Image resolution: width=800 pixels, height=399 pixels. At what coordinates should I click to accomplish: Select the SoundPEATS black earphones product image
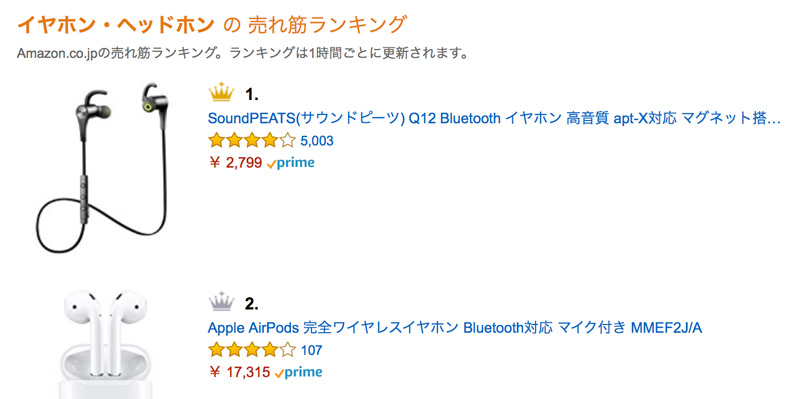102,166
